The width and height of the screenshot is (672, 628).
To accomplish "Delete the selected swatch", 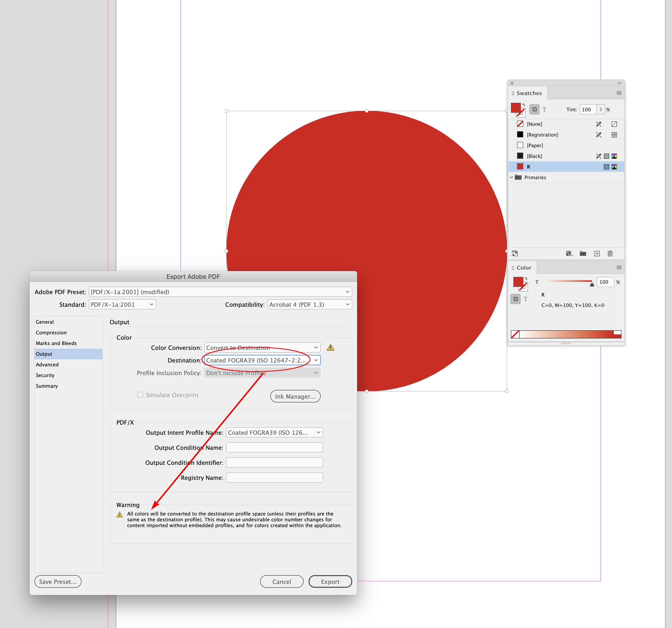I will [610, 253].
